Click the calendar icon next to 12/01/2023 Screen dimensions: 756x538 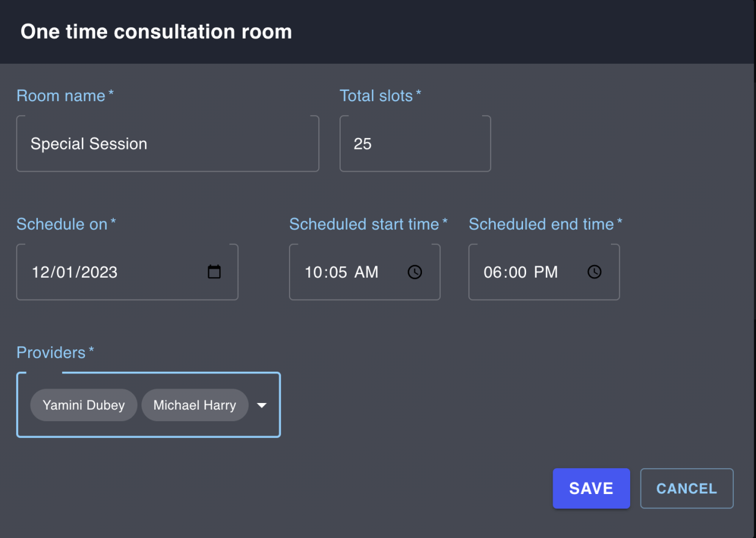[214, 272]
